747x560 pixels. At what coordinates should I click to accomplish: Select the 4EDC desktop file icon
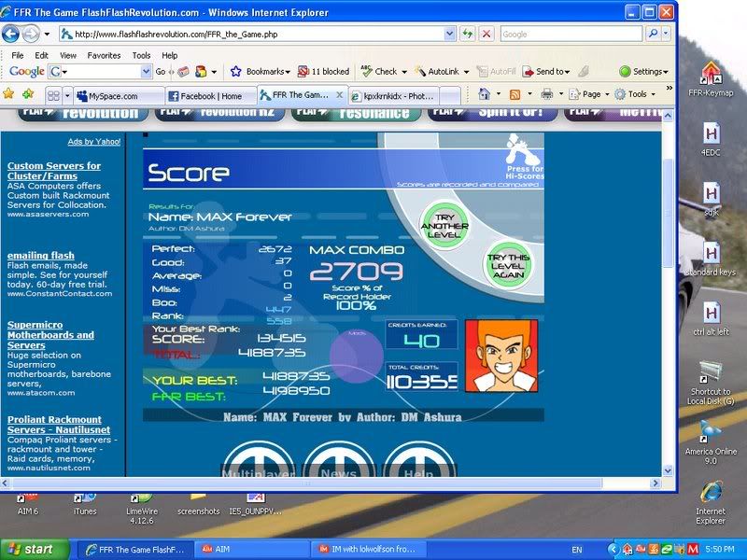711,139
